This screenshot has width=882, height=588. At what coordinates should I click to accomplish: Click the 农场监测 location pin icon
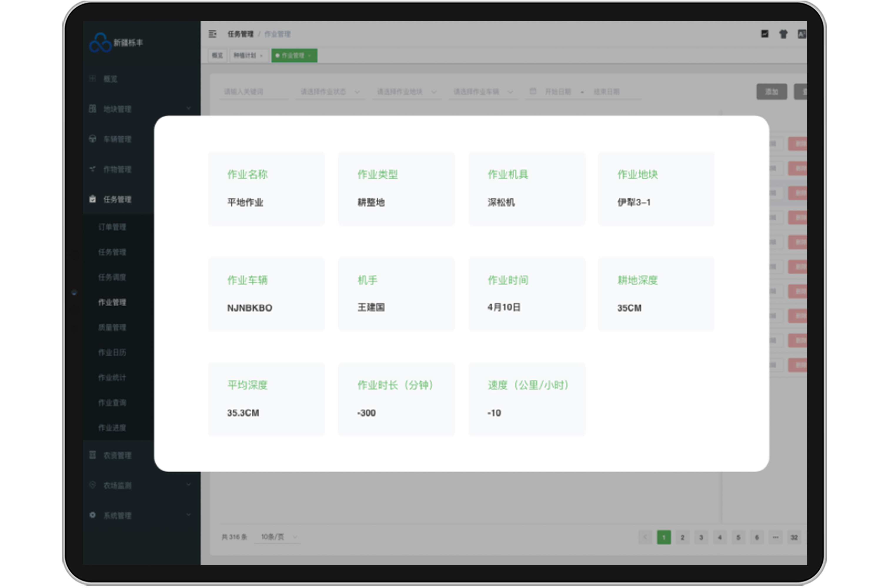coord(93,485)
